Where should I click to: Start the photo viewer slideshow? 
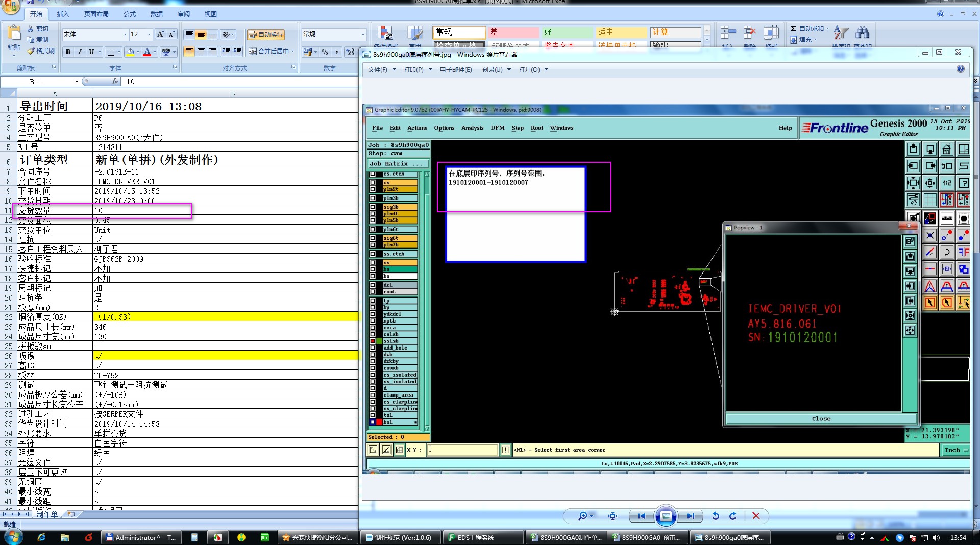pyautogui.click(x=666, y=516)
